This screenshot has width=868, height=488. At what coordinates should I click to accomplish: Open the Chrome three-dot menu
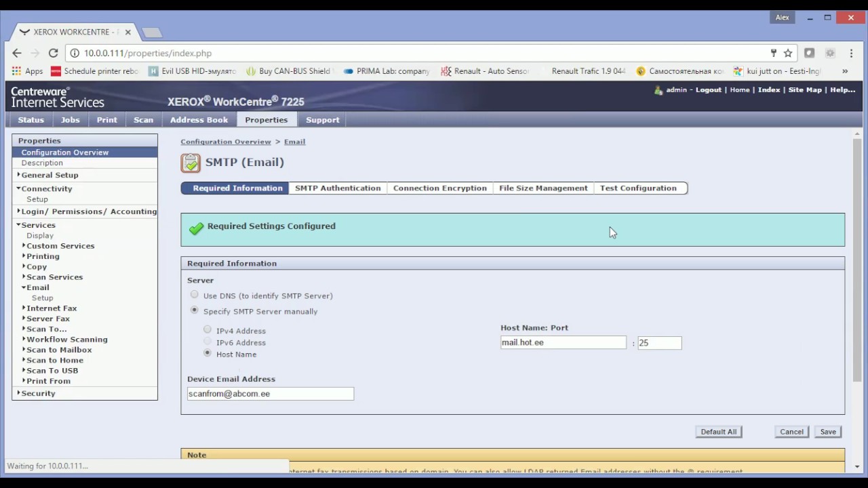[x=852, y=53]
